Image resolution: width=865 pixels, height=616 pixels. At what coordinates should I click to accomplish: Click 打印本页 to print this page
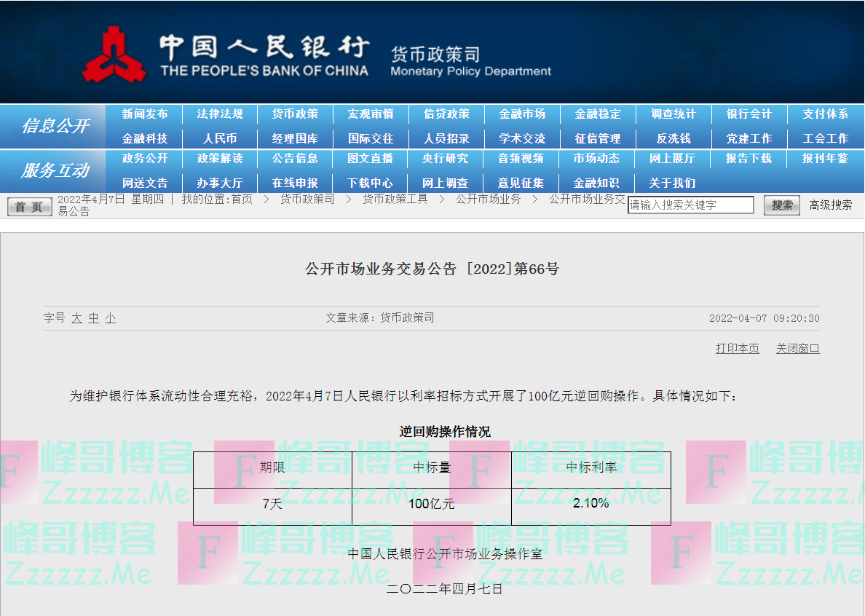point(736,349)
